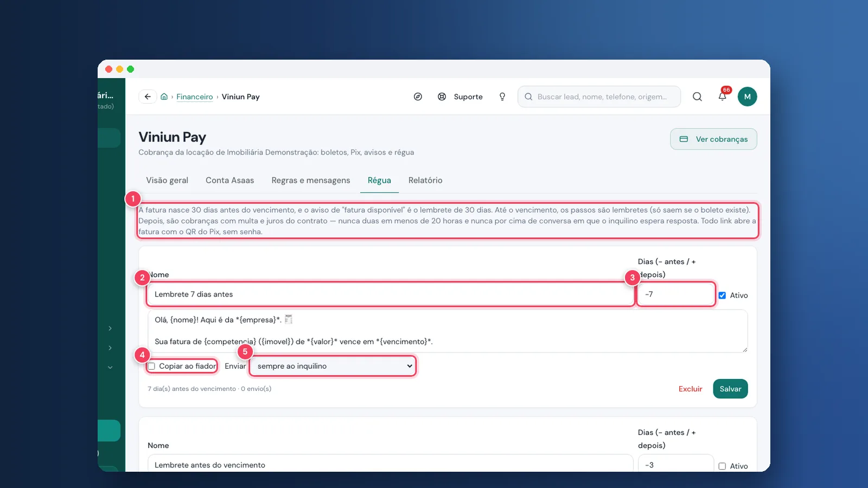Edit the message textarea starting 'Olá, {nome}!'
This screenshot has height=488, width=868.
tap(448, 331)
